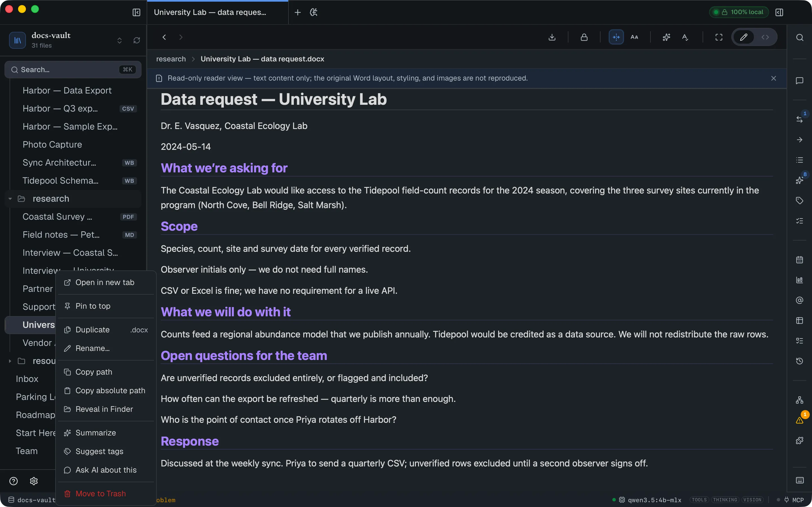Toggle the focus mode icon beside AA
This screenshot has width=812, height=507.
(616, 37)
